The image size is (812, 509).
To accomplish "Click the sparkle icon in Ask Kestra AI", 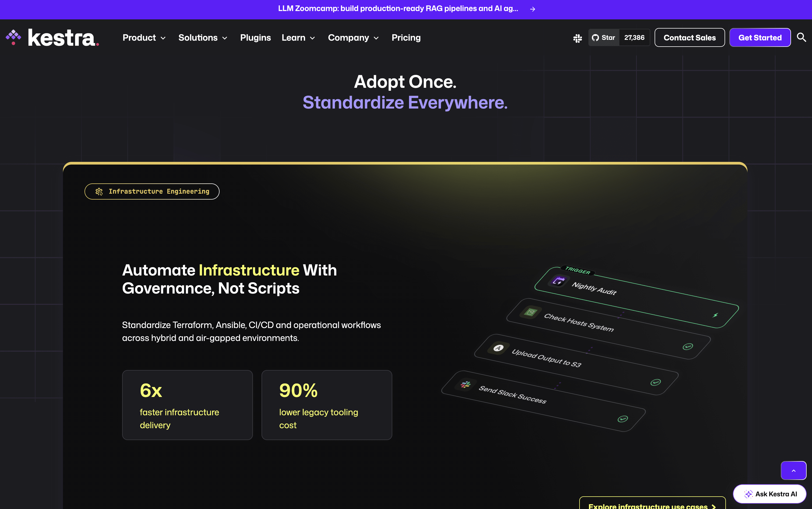I will (748, 494).
